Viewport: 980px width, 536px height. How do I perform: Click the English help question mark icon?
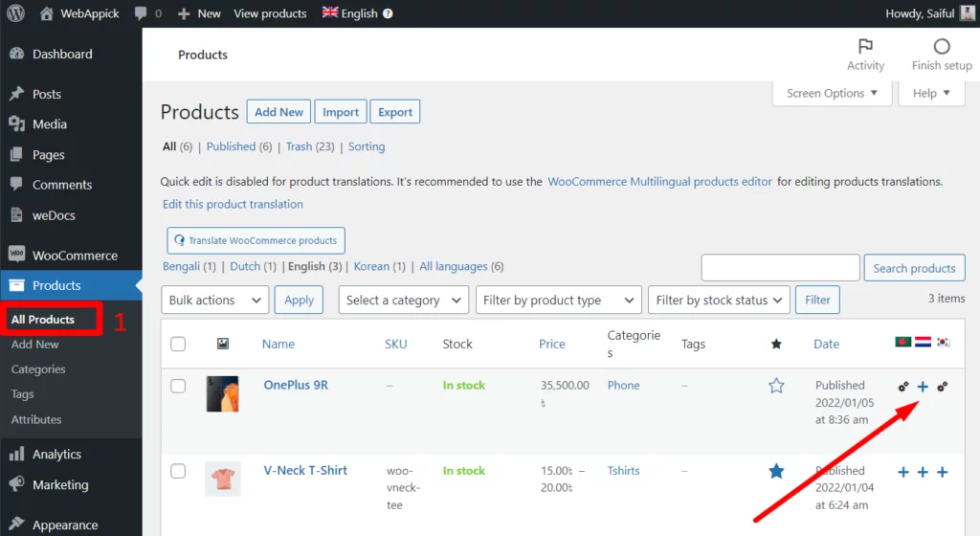(x=388, y=13)
